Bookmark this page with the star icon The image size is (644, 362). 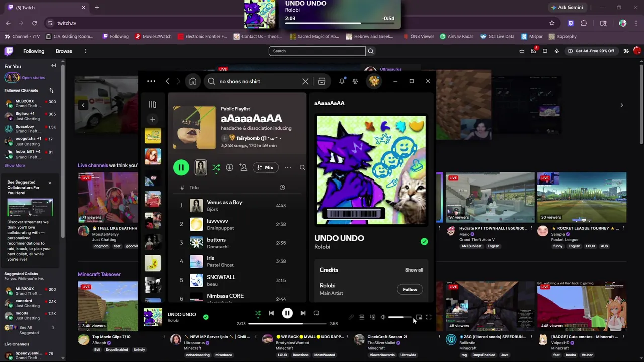point(552,23)
